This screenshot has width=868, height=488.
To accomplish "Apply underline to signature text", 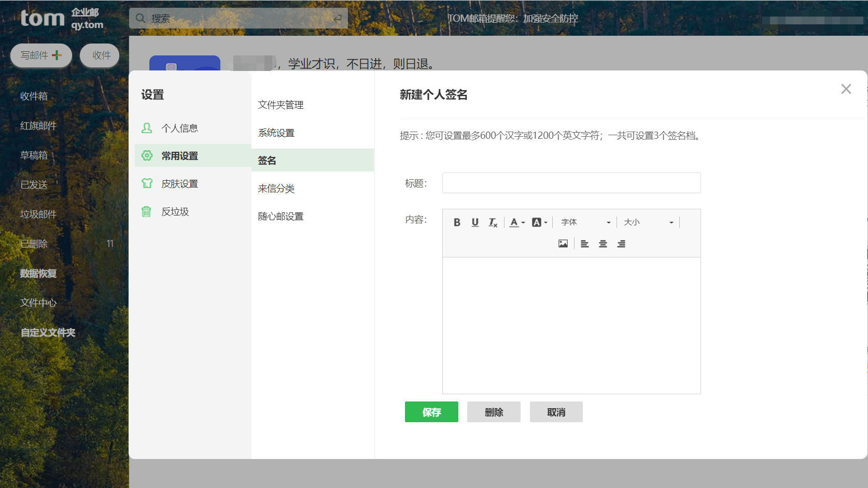I will coord(474,222).
